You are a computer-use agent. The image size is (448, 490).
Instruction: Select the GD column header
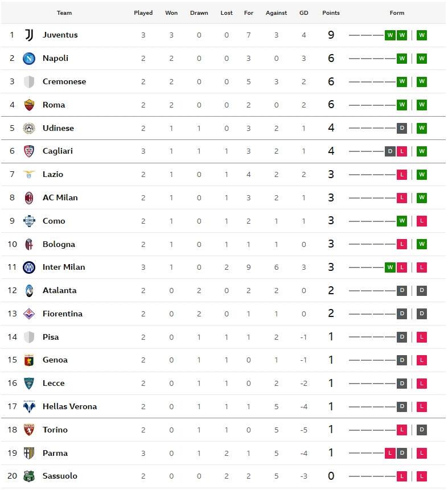click(303, 13)
